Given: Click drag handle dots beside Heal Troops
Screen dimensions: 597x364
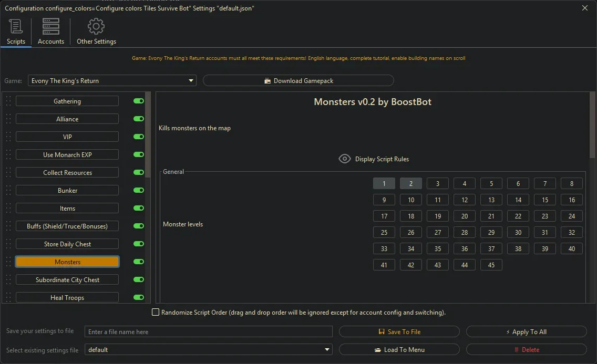Looking at the screenshot, I should (8, 297).
